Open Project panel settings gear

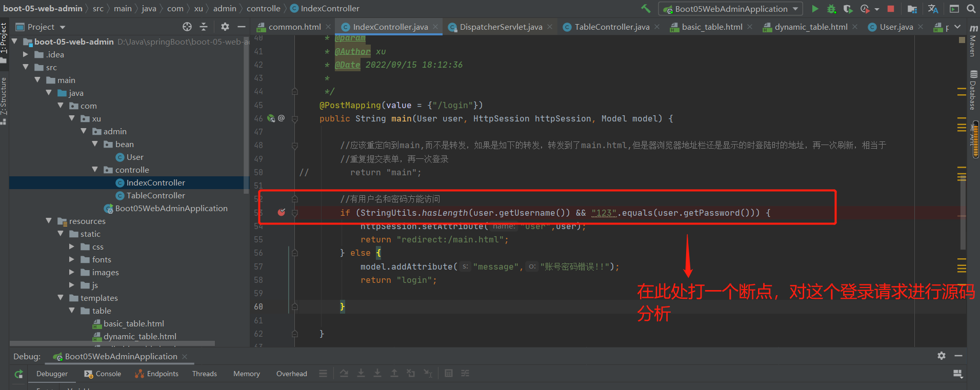tap(225, 27)
